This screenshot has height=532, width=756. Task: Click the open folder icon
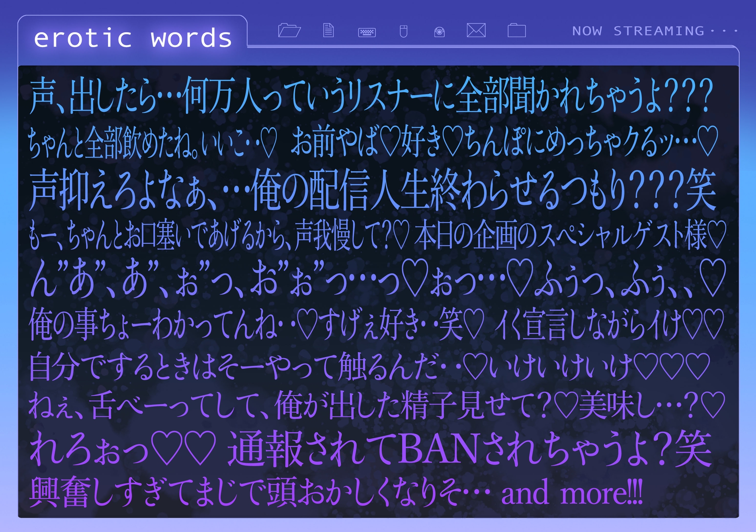tap(289, 30)
